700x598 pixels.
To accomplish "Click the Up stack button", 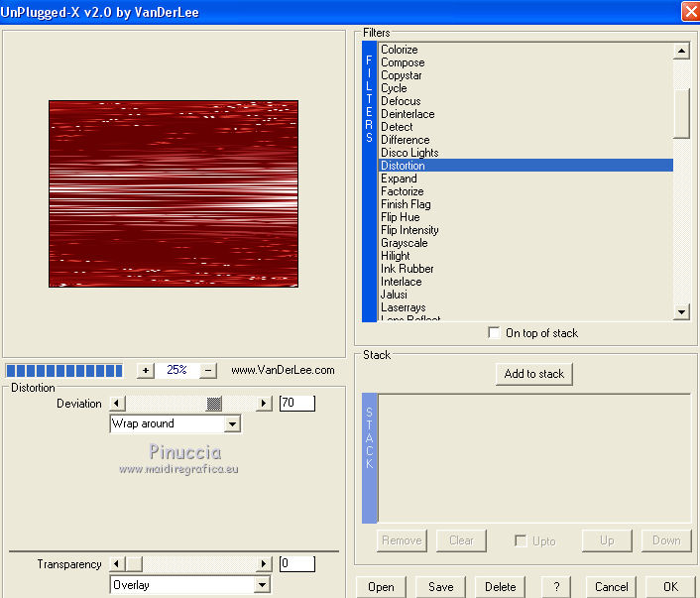I will [607, 540].
